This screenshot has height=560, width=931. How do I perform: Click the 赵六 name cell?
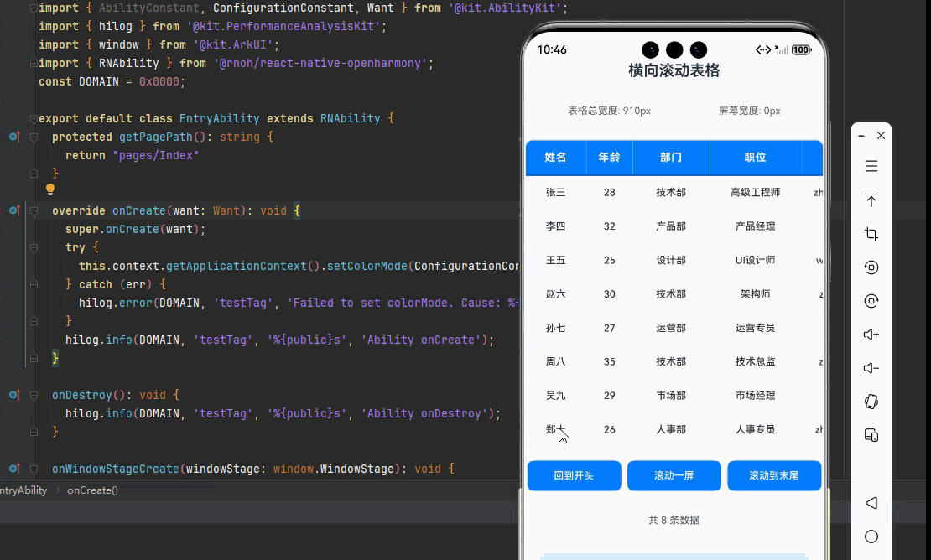pos(556,293)
